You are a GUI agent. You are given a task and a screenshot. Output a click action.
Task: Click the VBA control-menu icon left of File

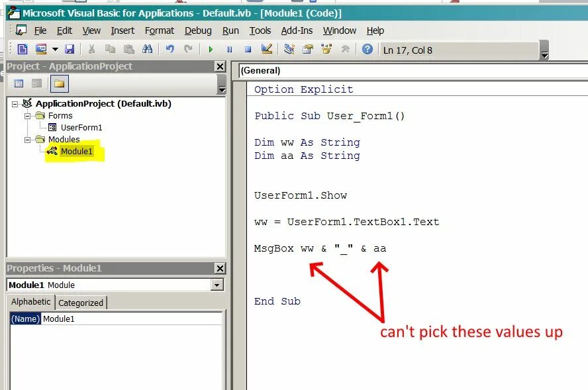(x=21, y=30)
